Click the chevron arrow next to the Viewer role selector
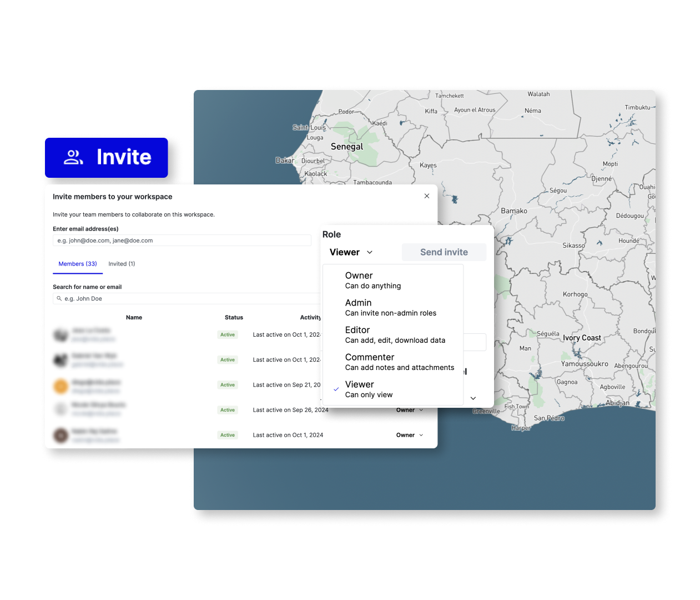The width and height of the screenshot is (700, 600). point(370,252)
